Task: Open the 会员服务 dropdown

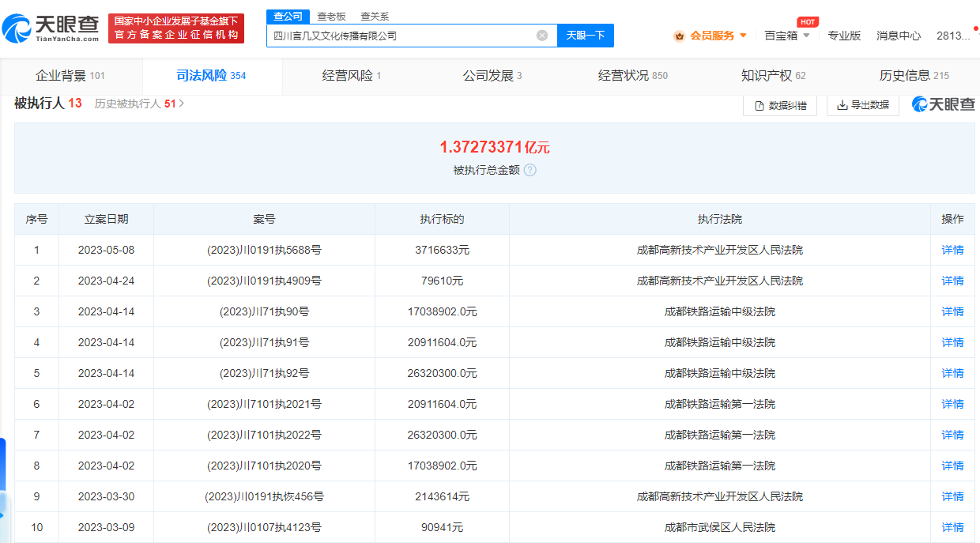Action: (743, 36)
